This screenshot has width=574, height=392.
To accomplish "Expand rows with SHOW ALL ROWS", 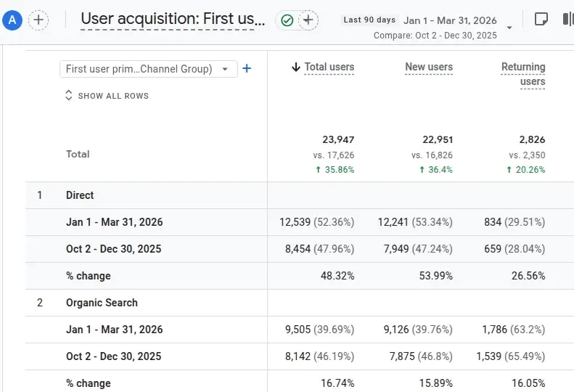I will pyautogui.click(x=107, y=96).
